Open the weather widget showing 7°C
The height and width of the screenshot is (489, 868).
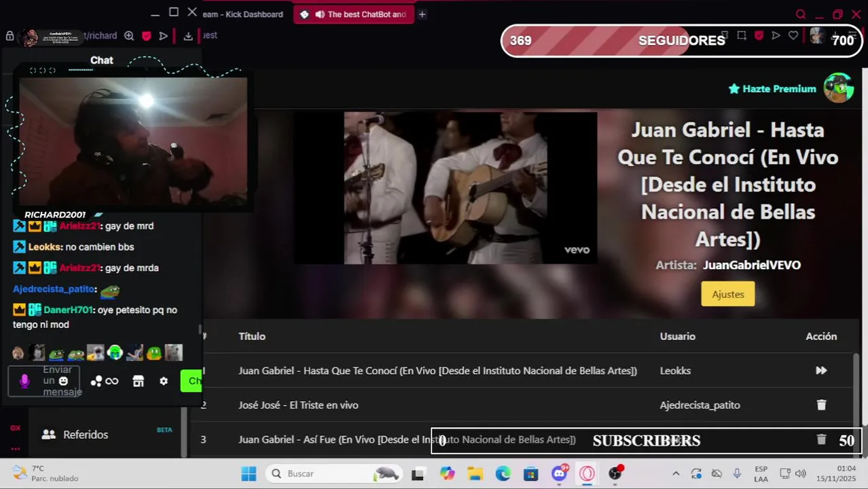pyautogui.click(x=46, y=473)
